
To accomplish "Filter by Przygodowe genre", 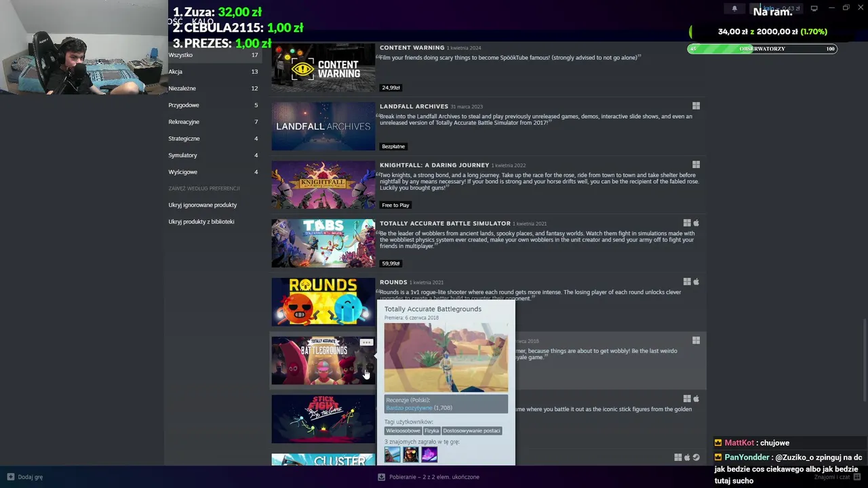I will pos(213,105).
